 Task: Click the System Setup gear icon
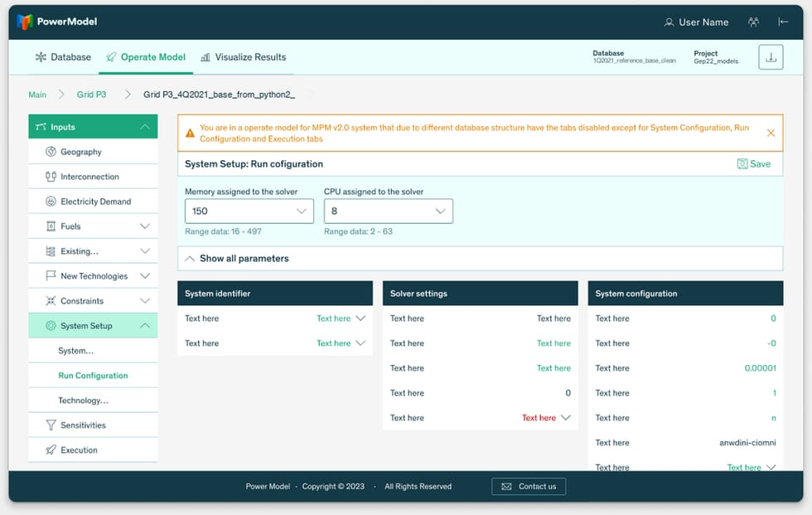click(x=51, y=325)
